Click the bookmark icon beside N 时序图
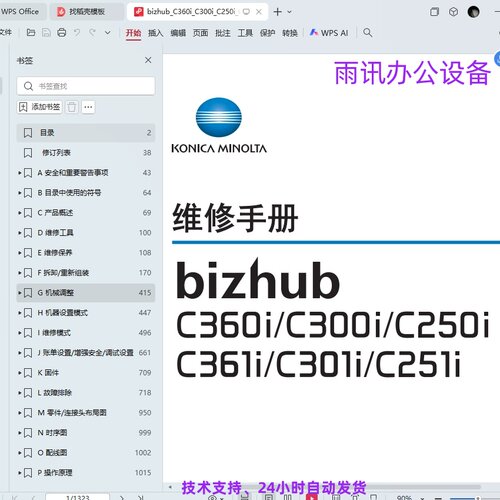 28,433
